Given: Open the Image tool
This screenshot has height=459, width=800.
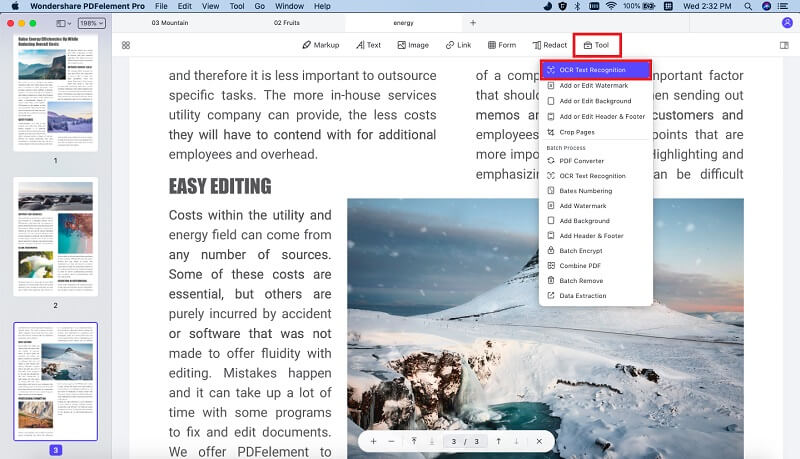Looking at the screenshot, I should coord(413,45).
